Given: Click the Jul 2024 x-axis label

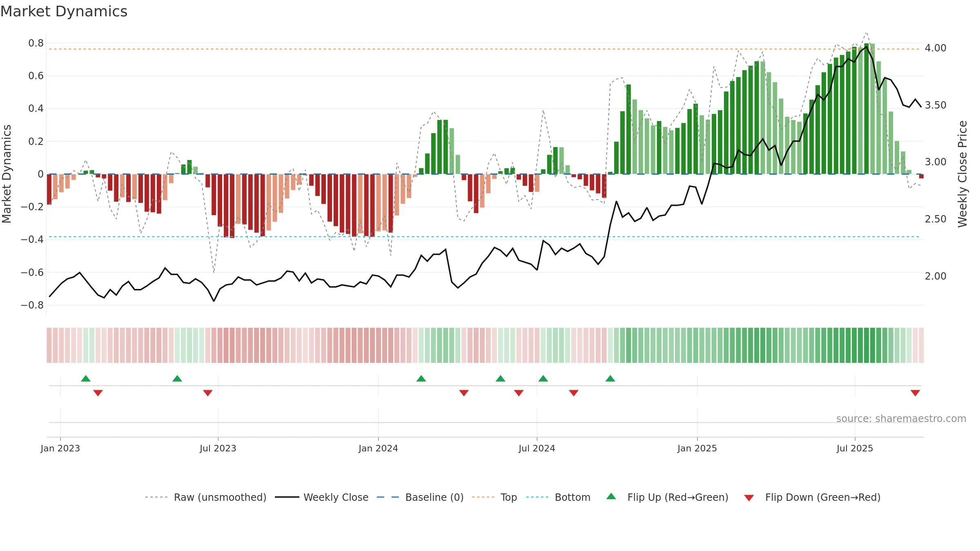Looking at the screenshot, I should click(x=537, y=448).
